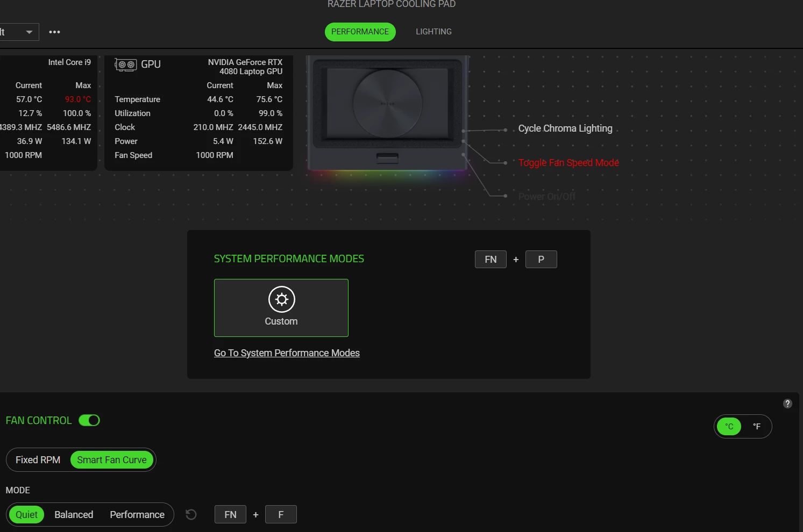Select the Custom performance mode tile
The width and height of the screenshot is (803, 532).
(281, 308)
